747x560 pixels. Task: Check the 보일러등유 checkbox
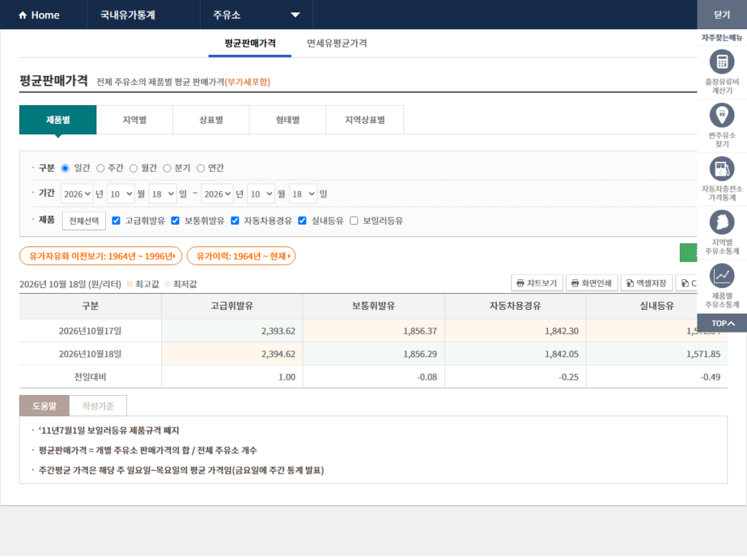[x=354, y=220]
